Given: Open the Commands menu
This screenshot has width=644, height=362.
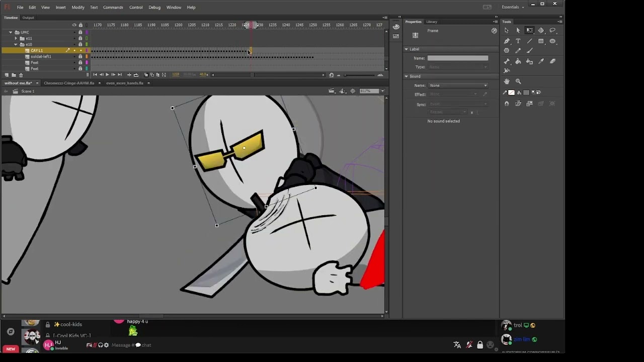Looking at the screenshot, I should coord(113,8).
